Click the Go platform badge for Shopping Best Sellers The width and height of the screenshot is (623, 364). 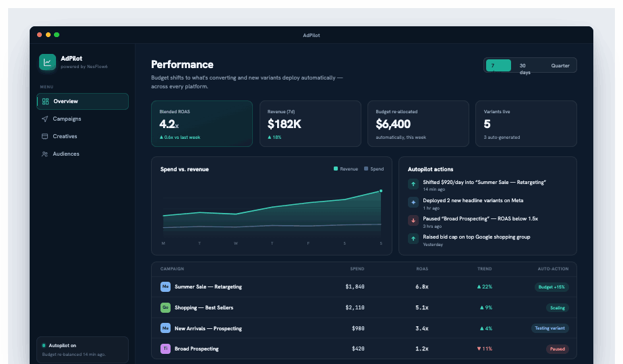tap(165, 307)
